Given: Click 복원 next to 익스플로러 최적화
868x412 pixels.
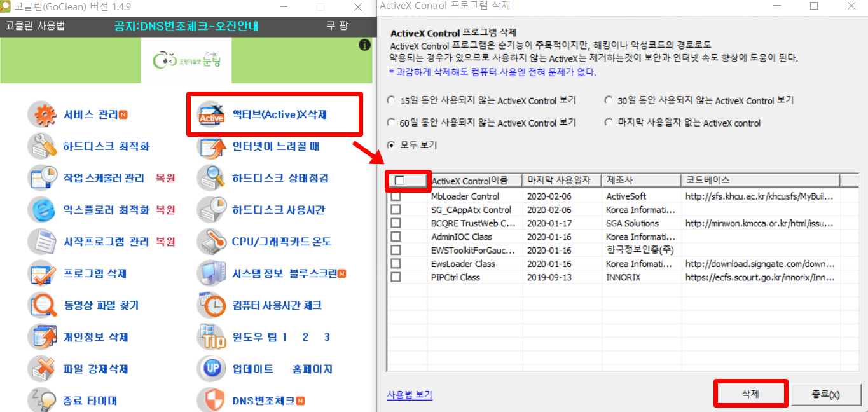Looking at the screenshot, I should (x=165, y=210).
